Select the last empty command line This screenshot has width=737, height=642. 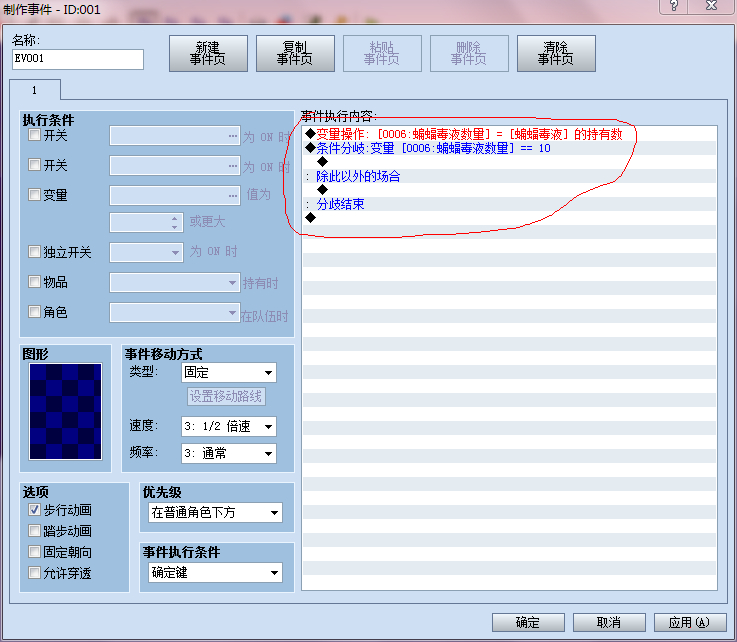tap(510, 218)
